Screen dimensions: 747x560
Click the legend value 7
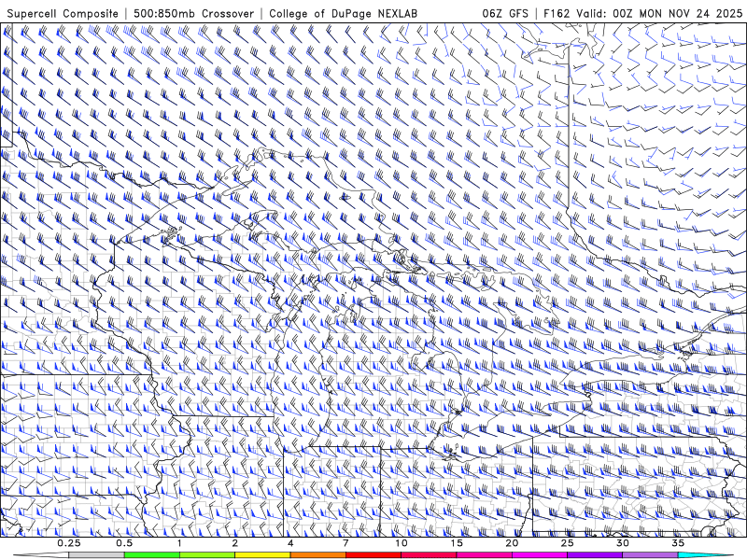345,543
